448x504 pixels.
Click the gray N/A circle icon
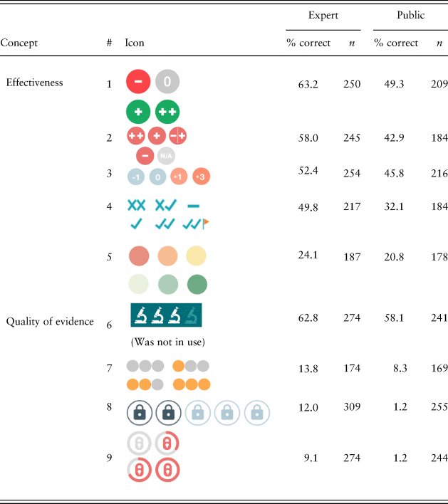point(165,154)
